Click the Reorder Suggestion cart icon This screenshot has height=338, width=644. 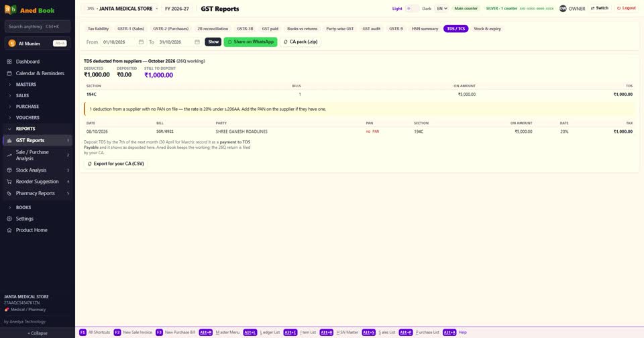coord(9,182)
